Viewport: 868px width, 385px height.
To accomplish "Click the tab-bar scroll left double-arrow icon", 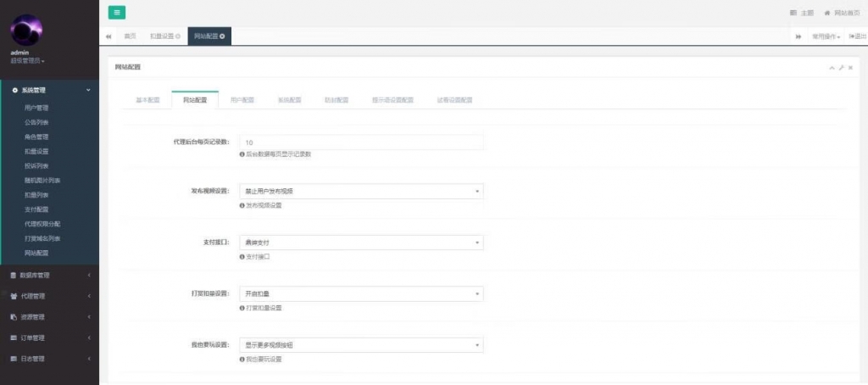I will tap(109, 36).
